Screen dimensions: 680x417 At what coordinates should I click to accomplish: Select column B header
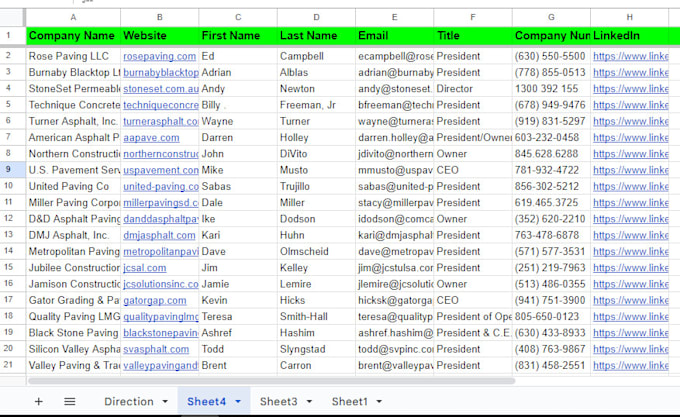tap(160, 17)
